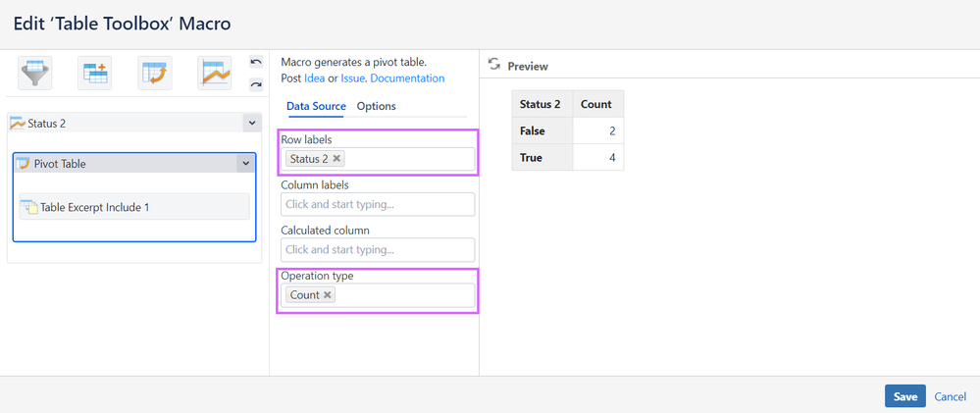Click the Idea link

(x=314, y=78)
